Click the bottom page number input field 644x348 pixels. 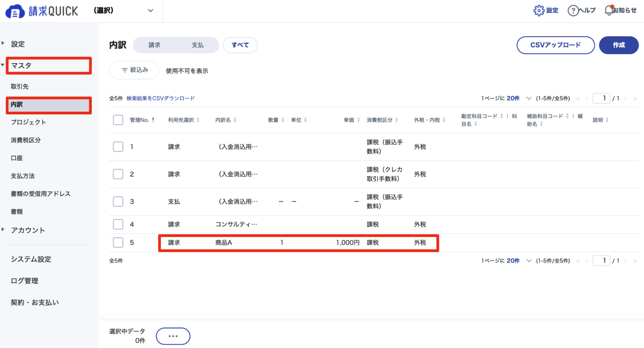click(601, 260)
